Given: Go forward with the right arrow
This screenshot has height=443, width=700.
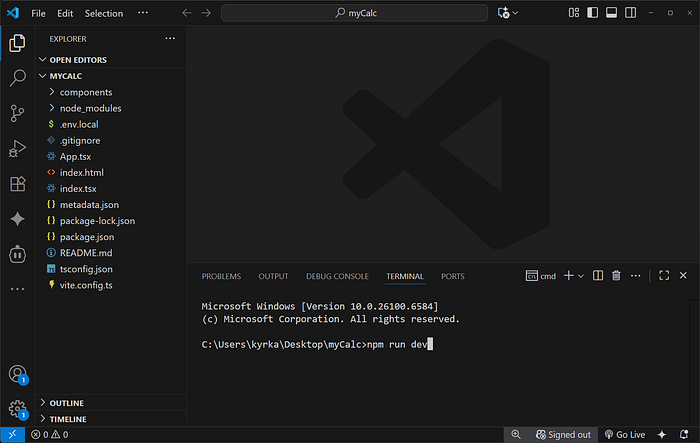Looking at the screenshot, I should pos(206,13).
